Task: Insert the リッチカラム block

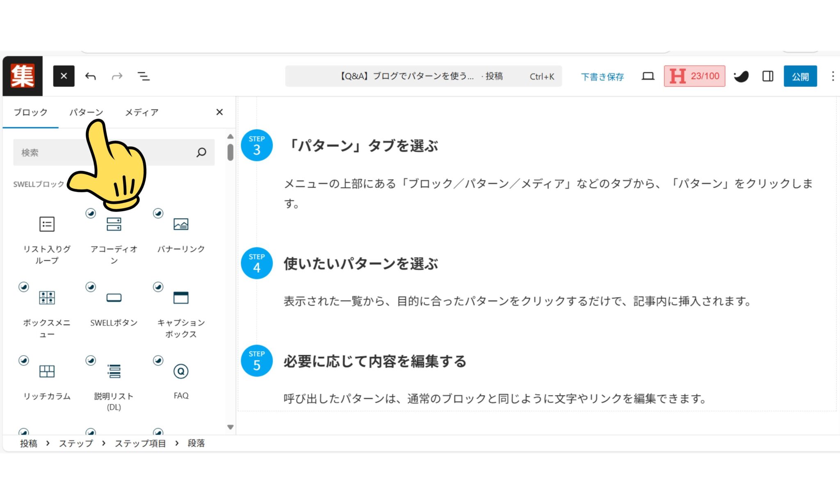Action: click(x=47, y=383)
